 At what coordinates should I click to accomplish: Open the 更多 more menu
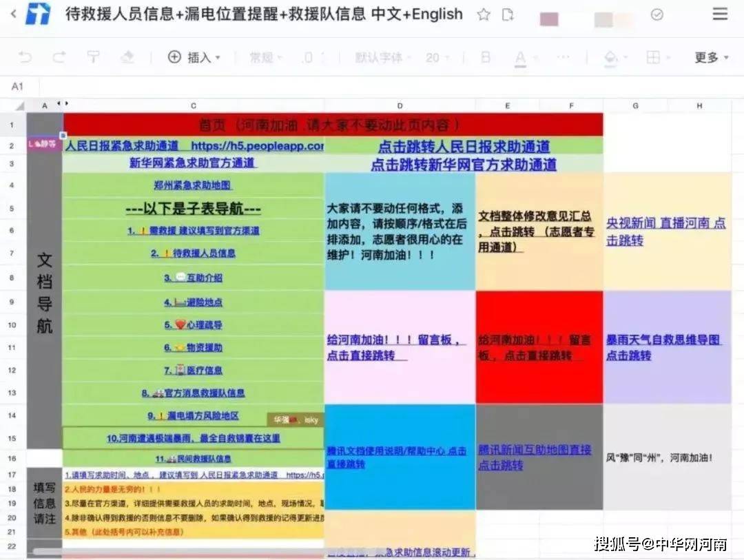click(x=705, y=57)
